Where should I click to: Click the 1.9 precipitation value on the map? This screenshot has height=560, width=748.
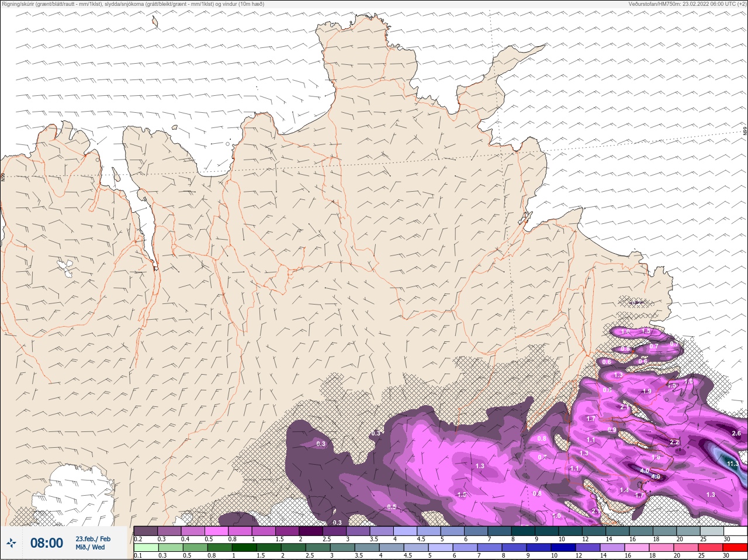(646, 391)
